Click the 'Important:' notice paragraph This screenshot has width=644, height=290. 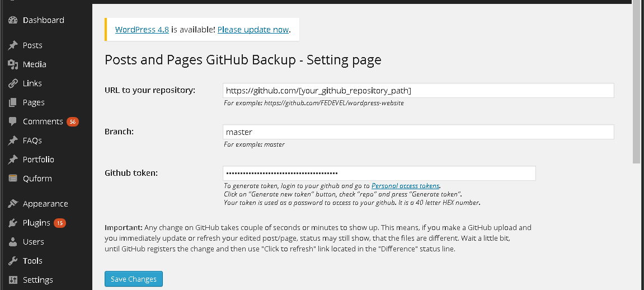[x=318, y=238]
